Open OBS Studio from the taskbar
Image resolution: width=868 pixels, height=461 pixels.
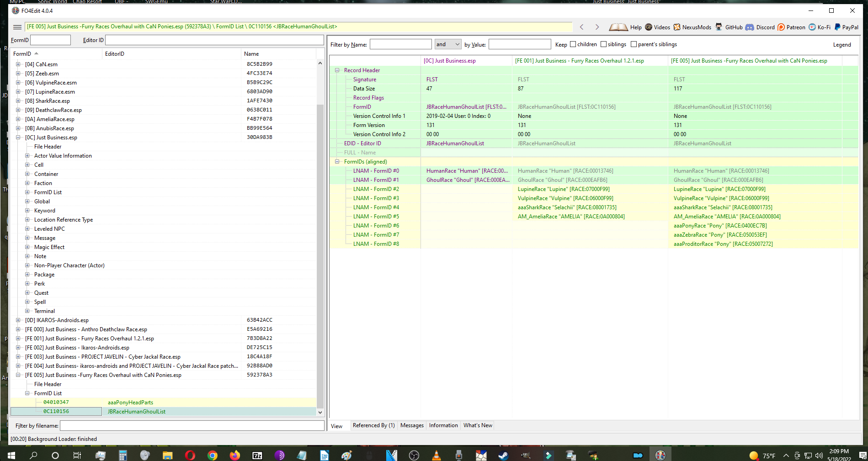tap(414, 455)
